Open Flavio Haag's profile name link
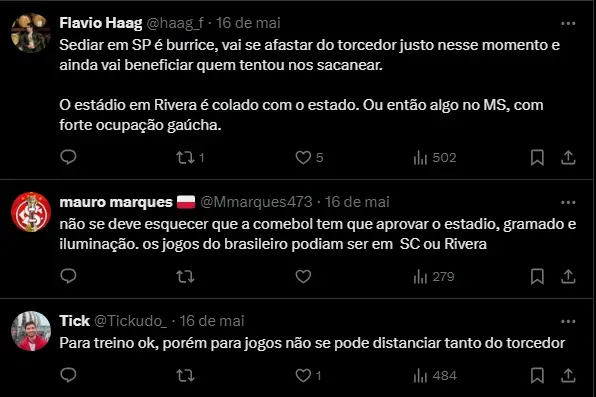The image size is (596, 397). 101,23
